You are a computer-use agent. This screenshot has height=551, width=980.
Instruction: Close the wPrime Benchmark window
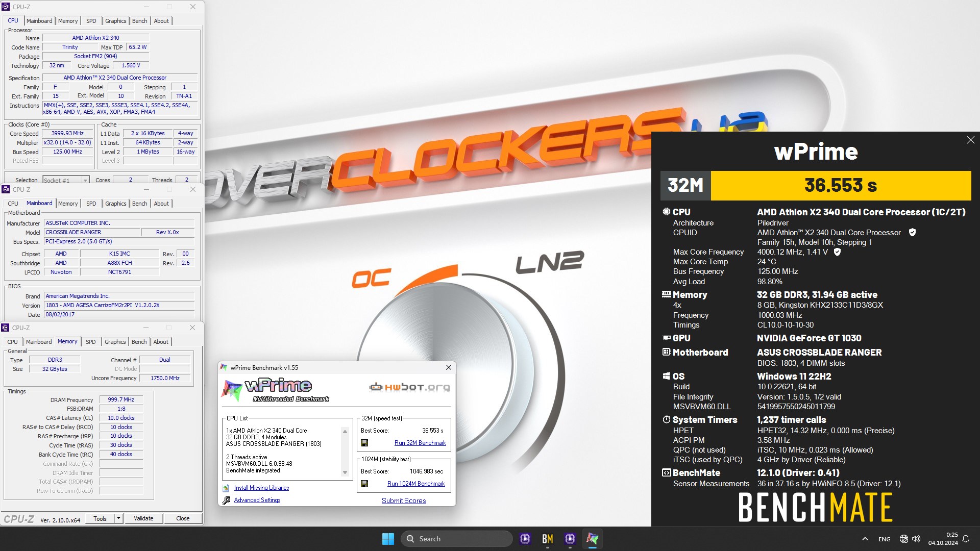[448, 367]
